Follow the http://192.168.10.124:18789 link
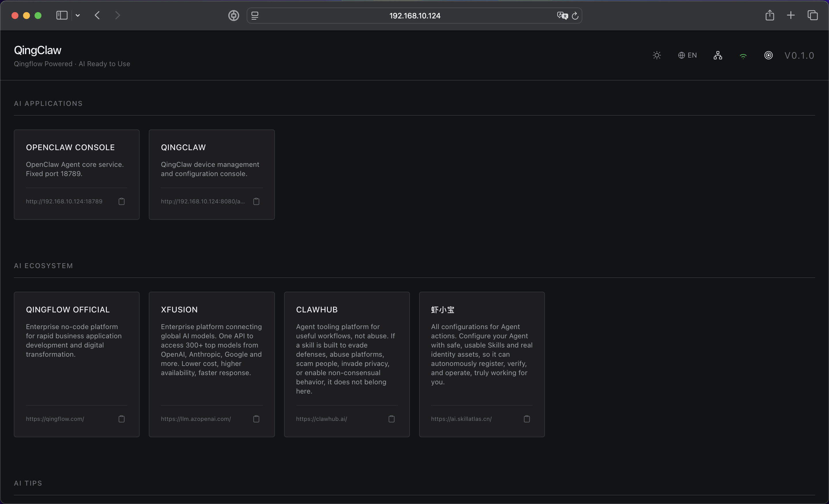This screenshot has width=829, height=504. click(x=64, y=201)
